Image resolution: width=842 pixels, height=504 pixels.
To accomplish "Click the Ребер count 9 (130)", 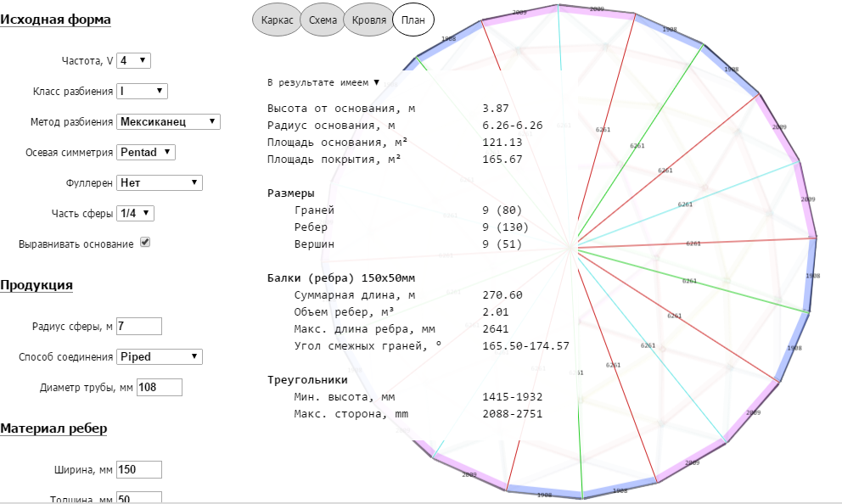I will tap(505, 227).
